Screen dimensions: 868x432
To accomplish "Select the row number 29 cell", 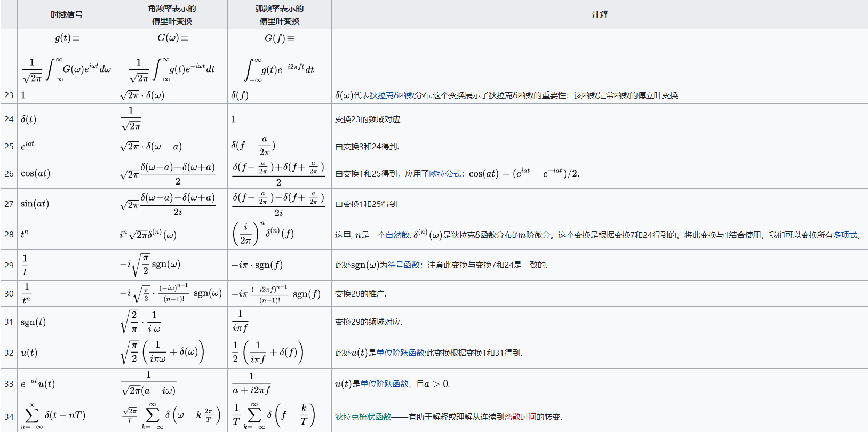I will click(9, 265).
